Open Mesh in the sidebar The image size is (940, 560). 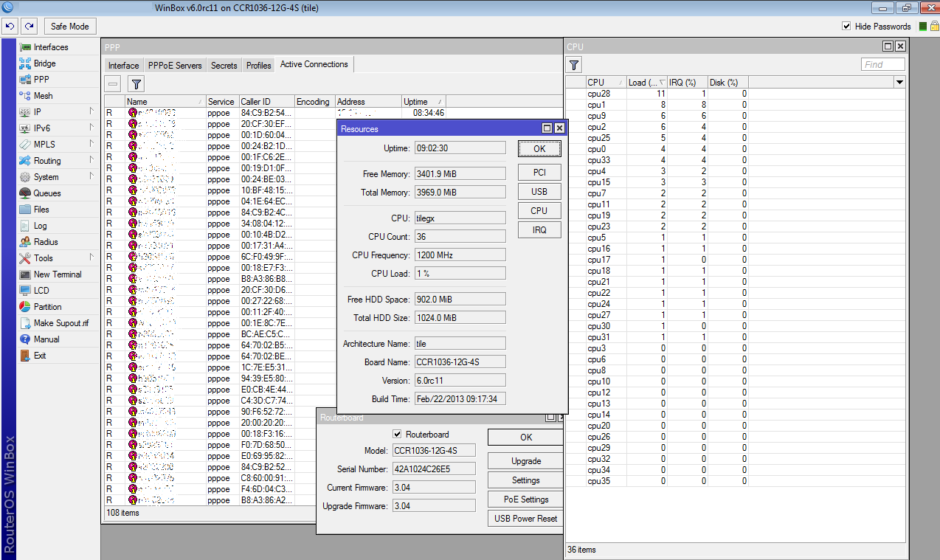tap(43, 96)
